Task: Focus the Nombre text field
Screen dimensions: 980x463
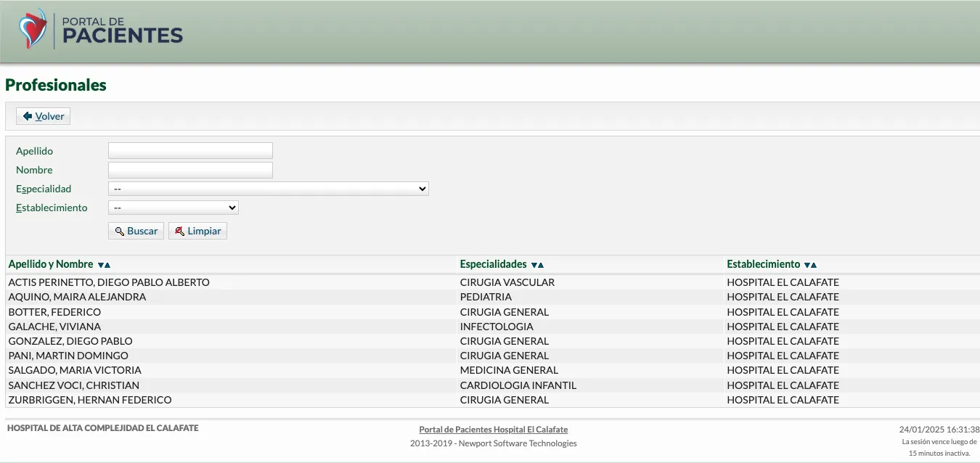Action: [x=190, y=170]
